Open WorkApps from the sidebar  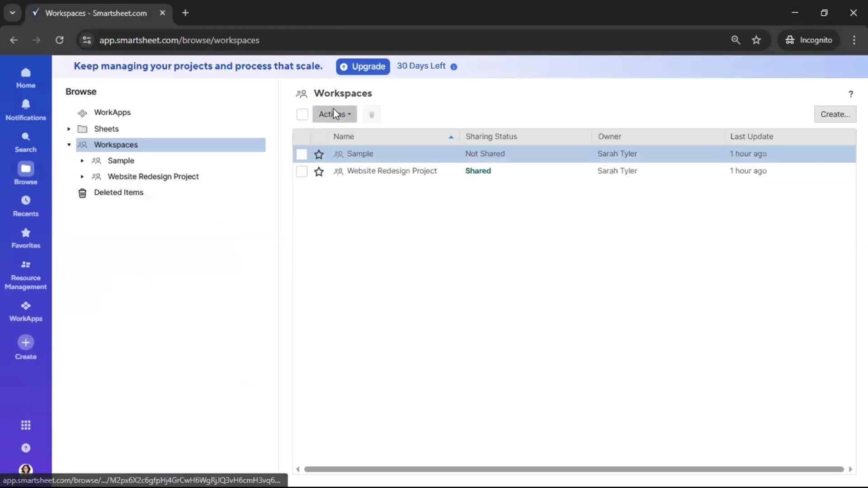pyautogui.click(x=26, y=311)
